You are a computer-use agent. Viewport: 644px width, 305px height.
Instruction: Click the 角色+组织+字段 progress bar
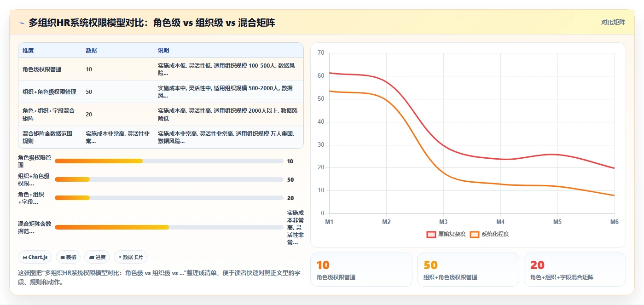[169, 198]
